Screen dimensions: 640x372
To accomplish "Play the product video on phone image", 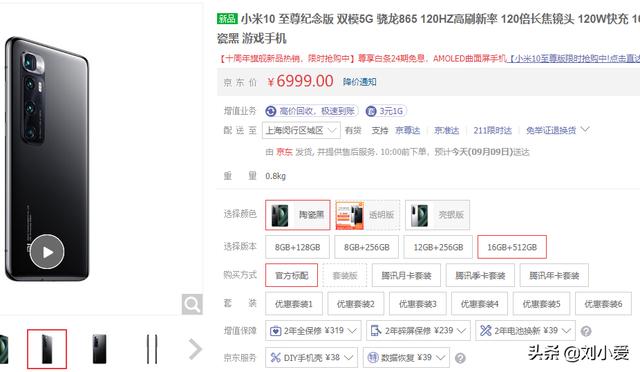I will [47, 252].
